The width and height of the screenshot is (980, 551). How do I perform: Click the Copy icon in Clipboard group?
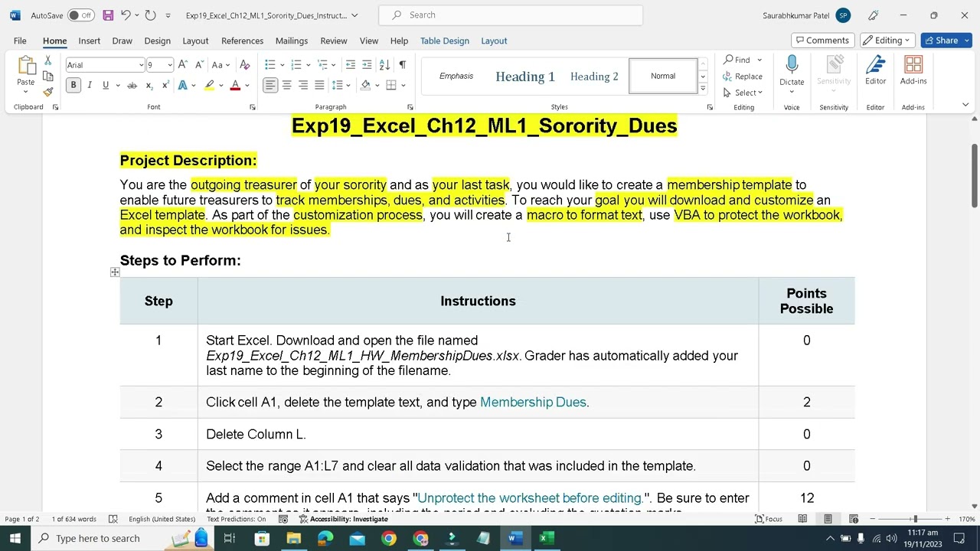tap(47, 77)
